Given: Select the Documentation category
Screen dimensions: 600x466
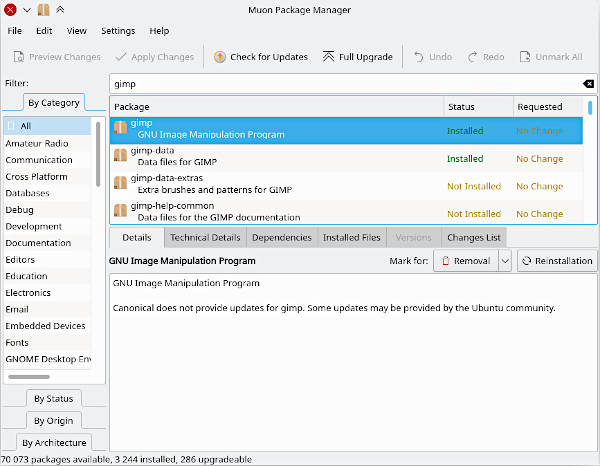Looking at the screenshot, I should click(47, 243).
